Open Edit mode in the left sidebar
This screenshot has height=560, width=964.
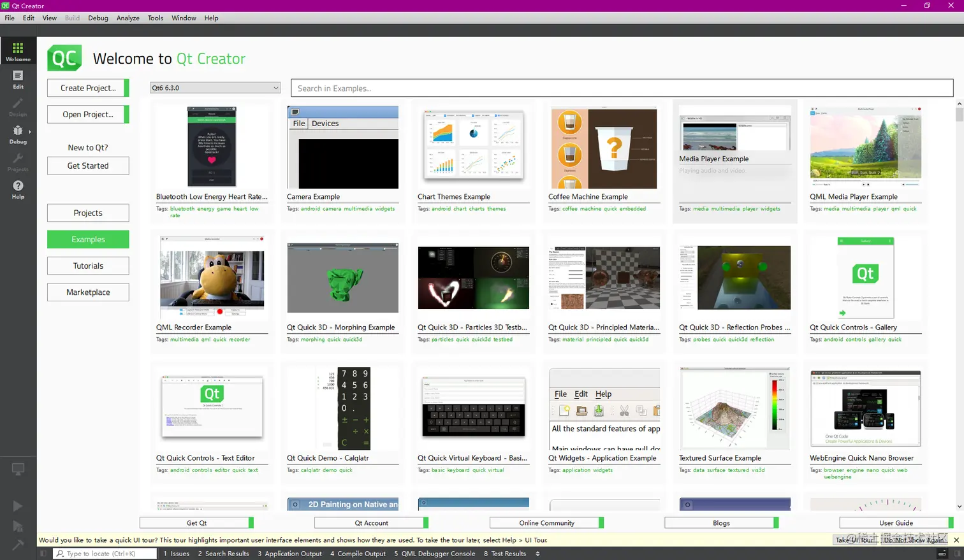18,80
